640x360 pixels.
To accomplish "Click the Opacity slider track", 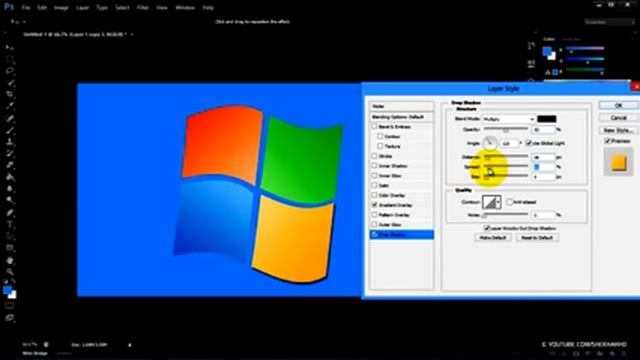I will [506, 129].
